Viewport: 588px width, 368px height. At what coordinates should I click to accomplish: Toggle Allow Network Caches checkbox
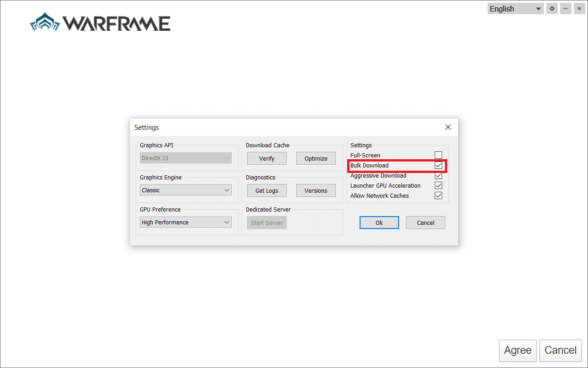click(438, 195)
